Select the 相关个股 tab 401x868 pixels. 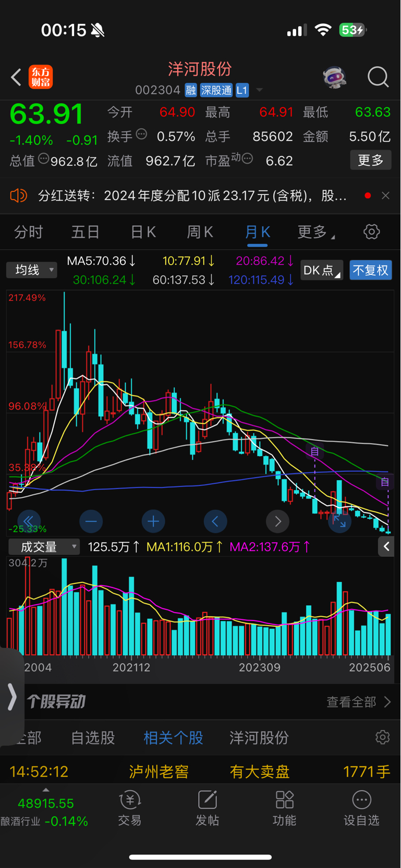coord(173,738)
